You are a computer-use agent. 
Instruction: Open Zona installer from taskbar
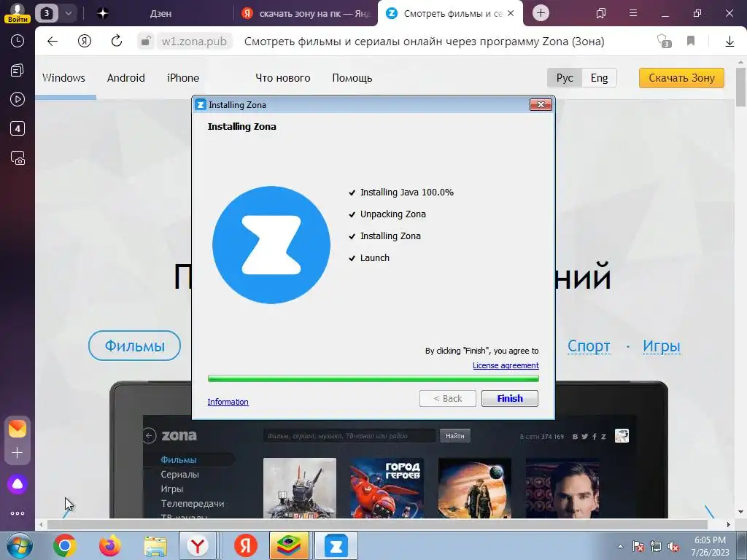(336, 545)
